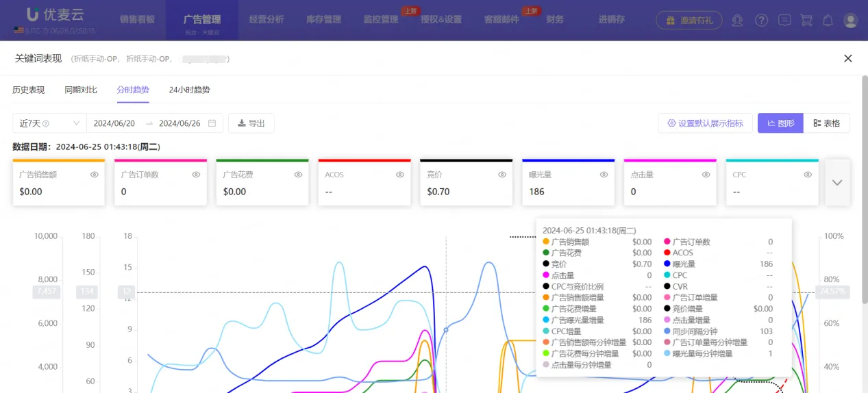Screen dimensions: 868x393
Task: Toggle the 曝光量 eye icon
Action: (604, 175)
